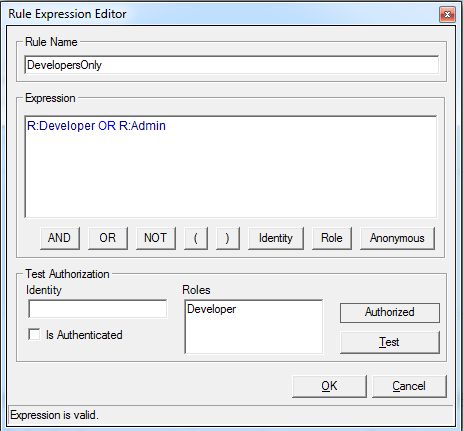Focus the Rule Name text field

(231, 65)
